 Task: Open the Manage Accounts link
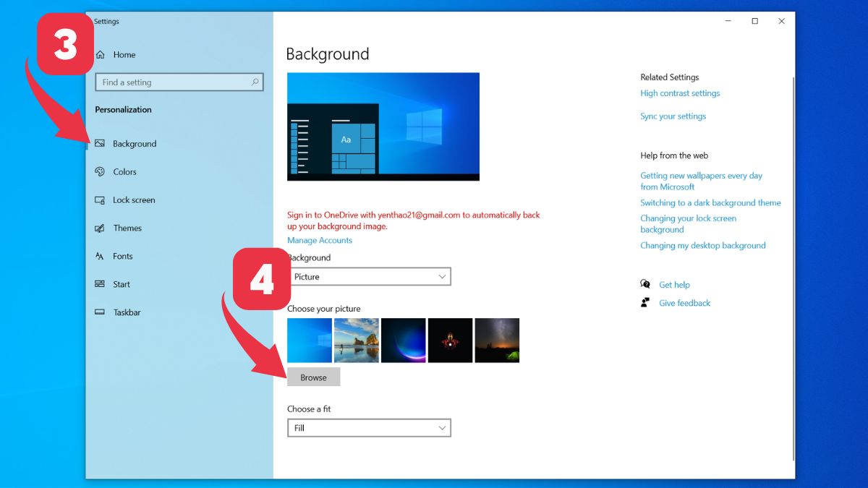pos(320,241)
